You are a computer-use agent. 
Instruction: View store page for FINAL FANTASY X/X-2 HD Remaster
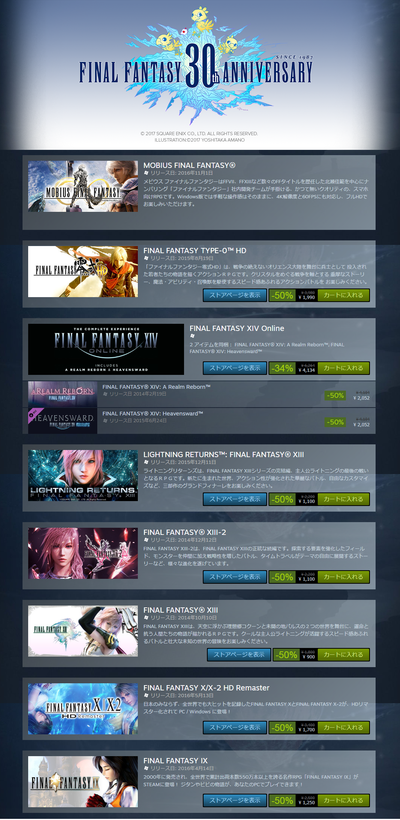click(235, 727)
